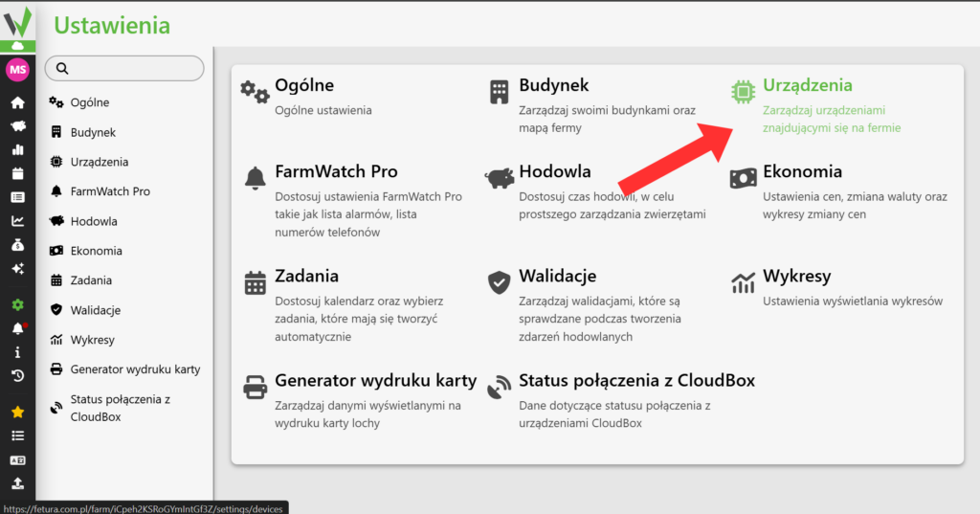
Task: Open the green Urządzenia card heading
Action: pyautogui.click(x=808, y=85)
